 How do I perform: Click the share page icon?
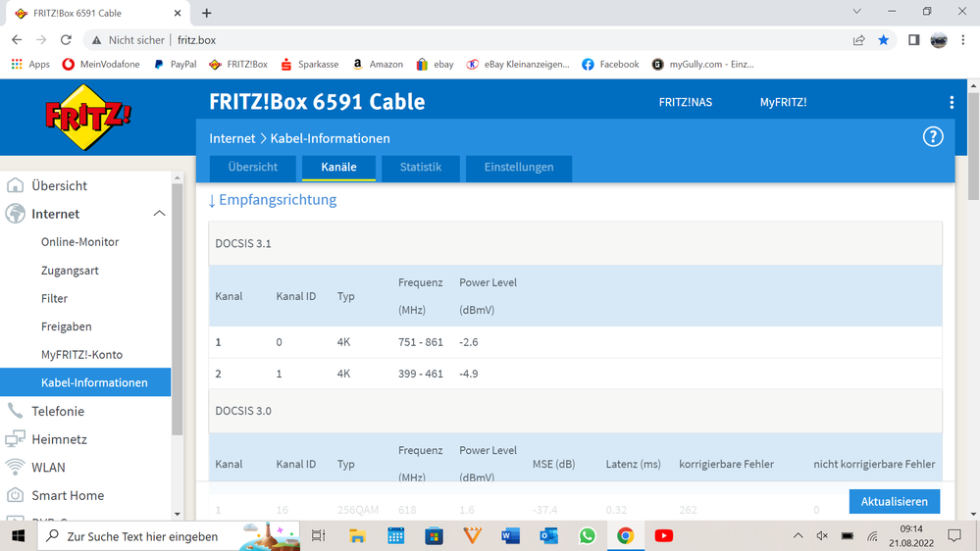click(858, 40)
